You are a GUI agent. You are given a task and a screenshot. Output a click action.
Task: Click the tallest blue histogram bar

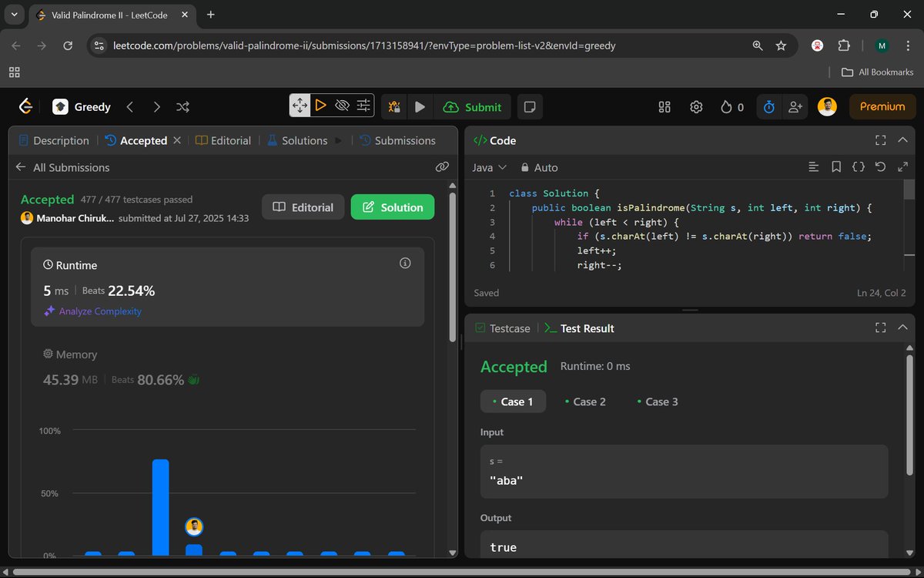tap(160, 507)
